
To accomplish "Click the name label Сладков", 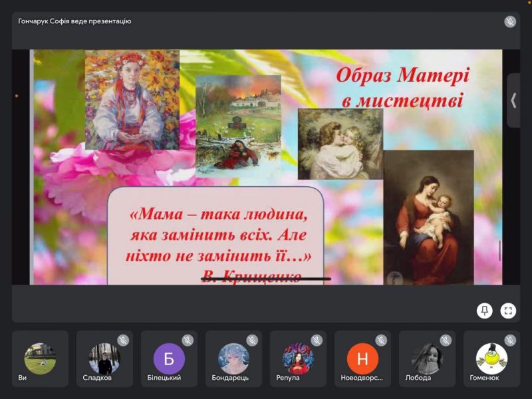I will tap(97, 378).
